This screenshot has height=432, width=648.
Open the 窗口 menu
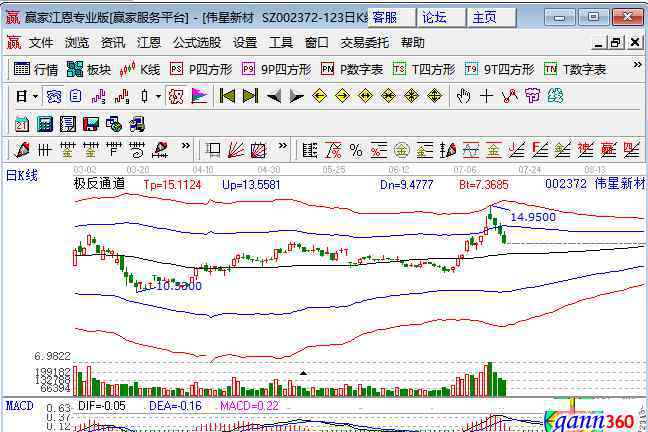[317, 43]
